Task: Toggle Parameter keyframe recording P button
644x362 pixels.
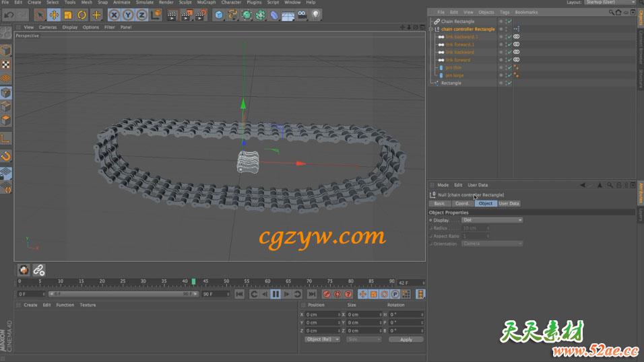Action: (x=395, y=294)
